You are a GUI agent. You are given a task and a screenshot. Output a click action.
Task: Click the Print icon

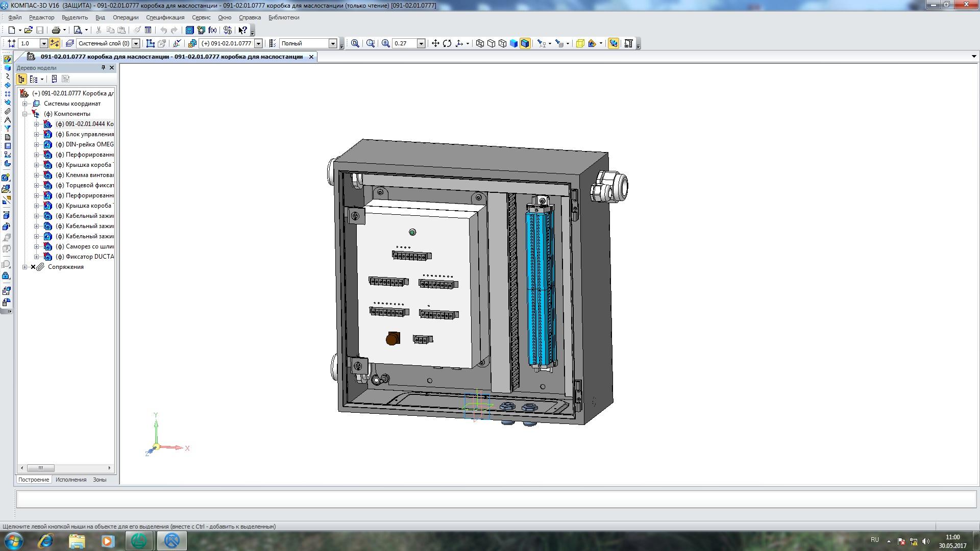tap(56, 30)
